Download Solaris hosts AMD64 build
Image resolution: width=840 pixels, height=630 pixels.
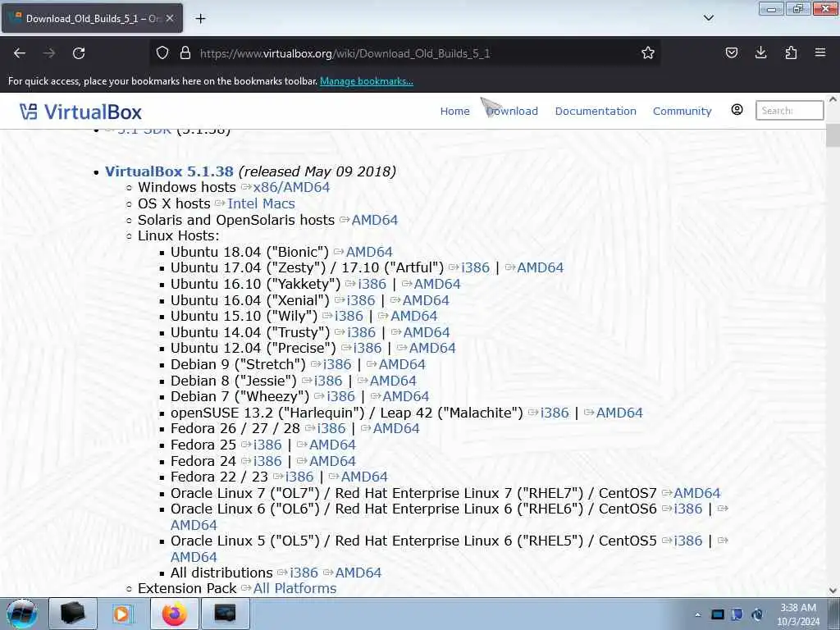pyautogui.click(x=374, y=220)
